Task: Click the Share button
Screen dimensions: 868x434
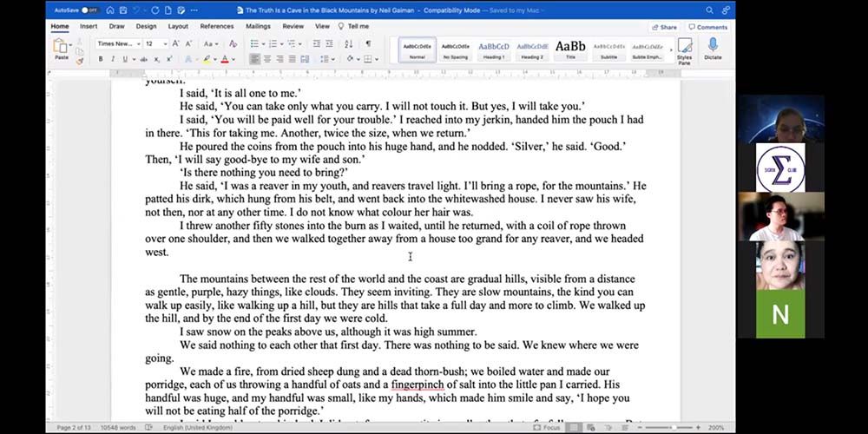Action: click(x=665, y=27)
